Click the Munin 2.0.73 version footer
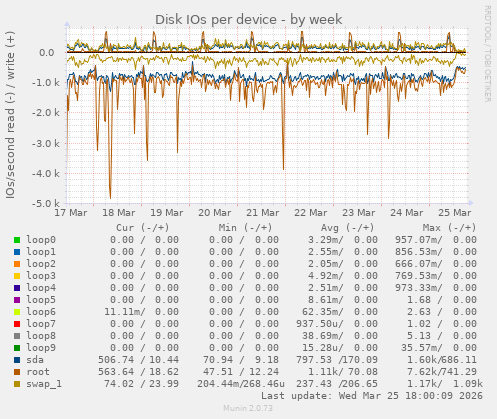This screenshot has height=419, width=497. click(x=248, y=408)
